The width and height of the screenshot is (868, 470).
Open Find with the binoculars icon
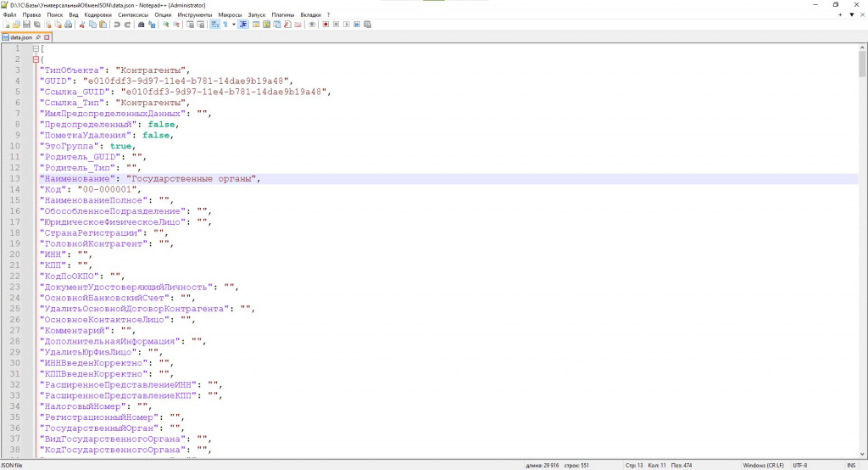tap(142, 25)
